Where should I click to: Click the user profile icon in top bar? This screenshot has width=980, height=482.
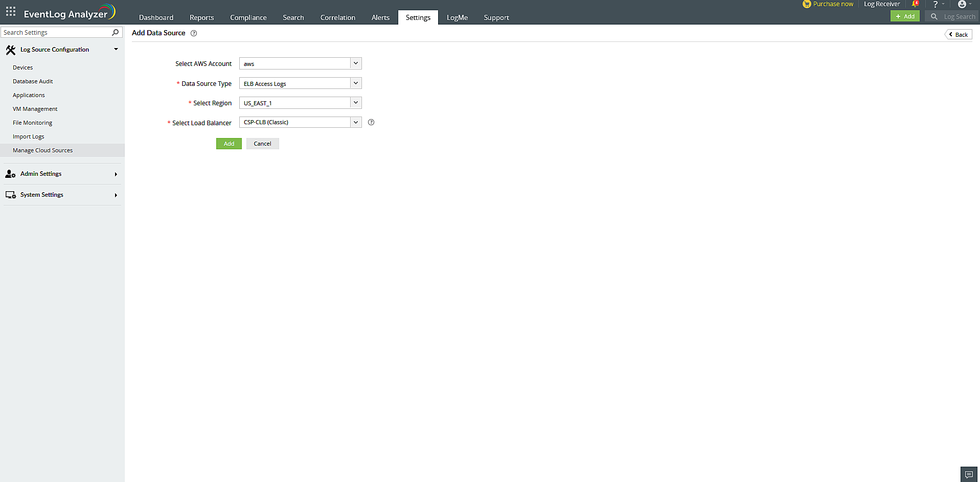(963, 5)
